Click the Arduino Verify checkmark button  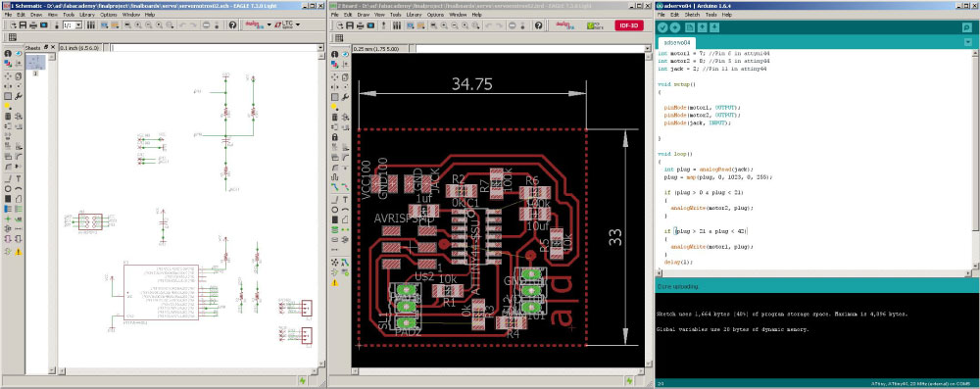[663, 26]
